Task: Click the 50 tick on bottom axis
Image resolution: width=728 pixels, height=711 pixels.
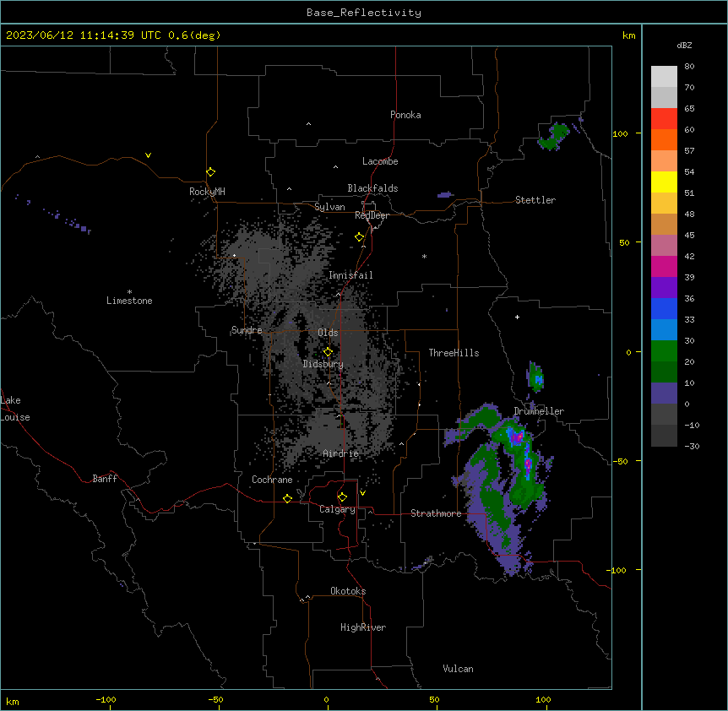Action: [434, 699]
